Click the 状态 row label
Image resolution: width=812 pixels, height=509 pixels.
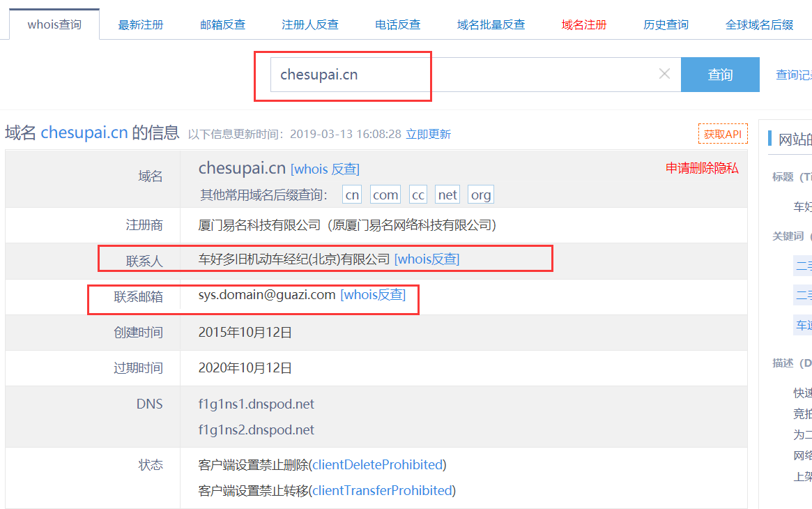coord(151,464)
